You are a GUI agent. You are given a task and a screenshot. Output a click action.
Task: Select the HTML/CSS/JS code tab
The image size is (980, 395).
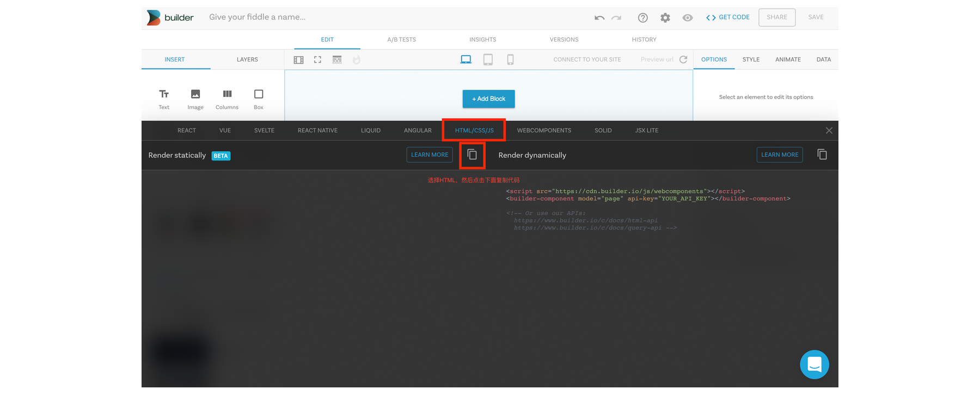coord(474,131)
